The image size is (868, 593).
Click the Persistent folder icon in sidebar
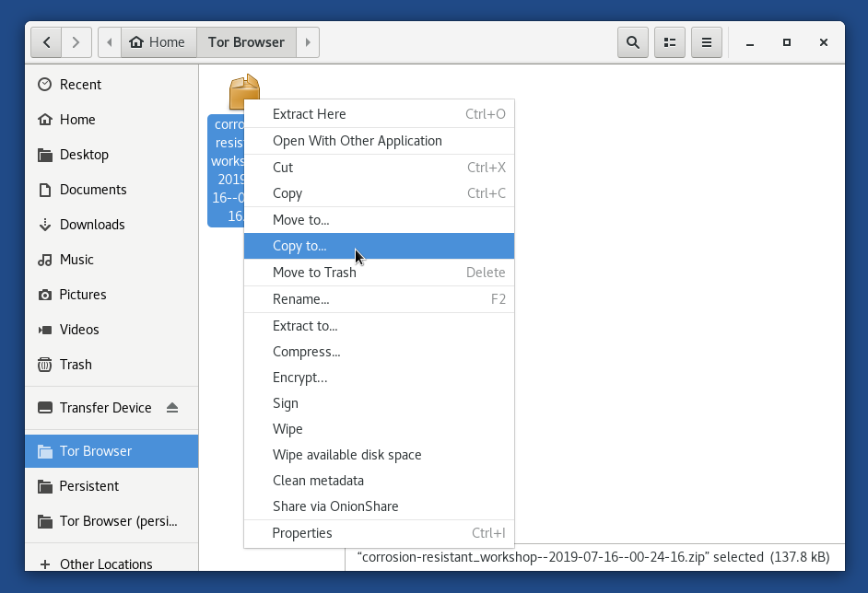click(x=45, y=486)
